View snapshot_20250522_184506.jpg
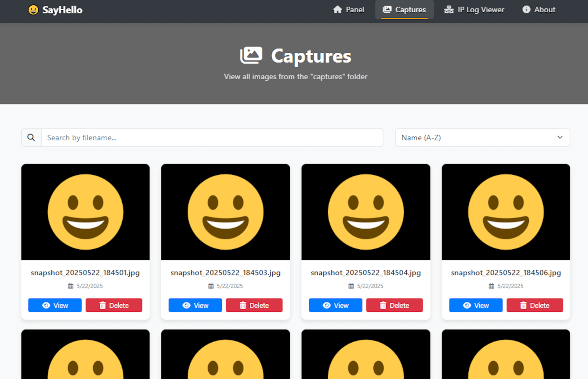The height and width of the screenshot is (379, 588). click(476, 305)
